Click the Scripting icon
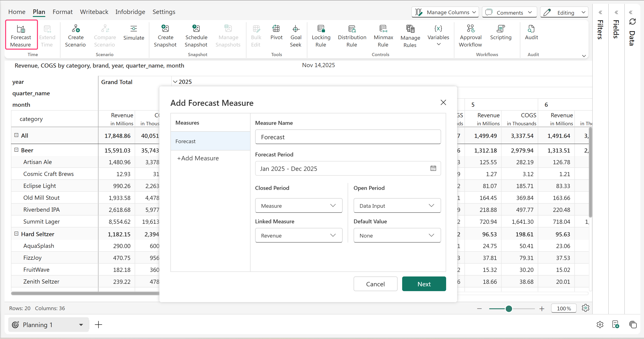This screenshot has height=339, width=644. tap(500, 29)
